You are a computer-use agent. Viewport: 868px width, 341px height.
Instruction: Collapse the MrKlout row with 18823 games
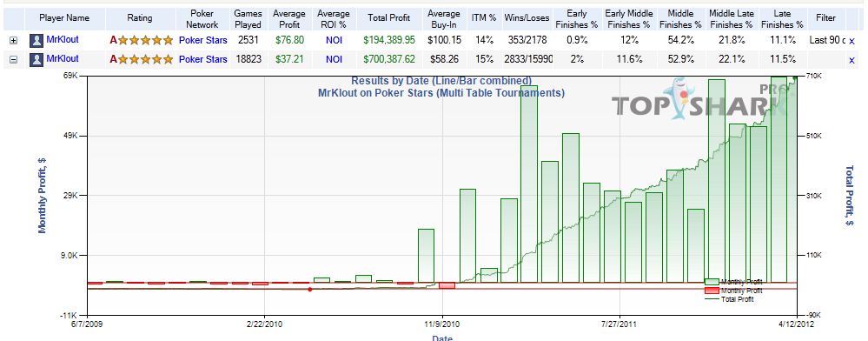14,59
